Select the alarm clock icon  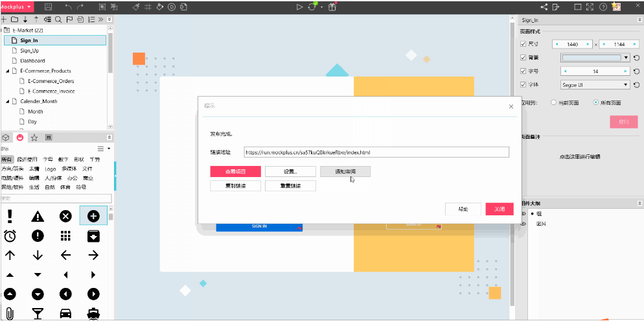click(x=10, y=235)
